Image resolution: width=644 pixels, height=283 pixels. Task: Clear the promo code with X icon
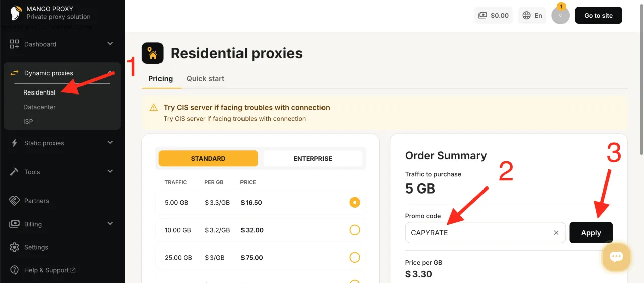pos(556,233)
